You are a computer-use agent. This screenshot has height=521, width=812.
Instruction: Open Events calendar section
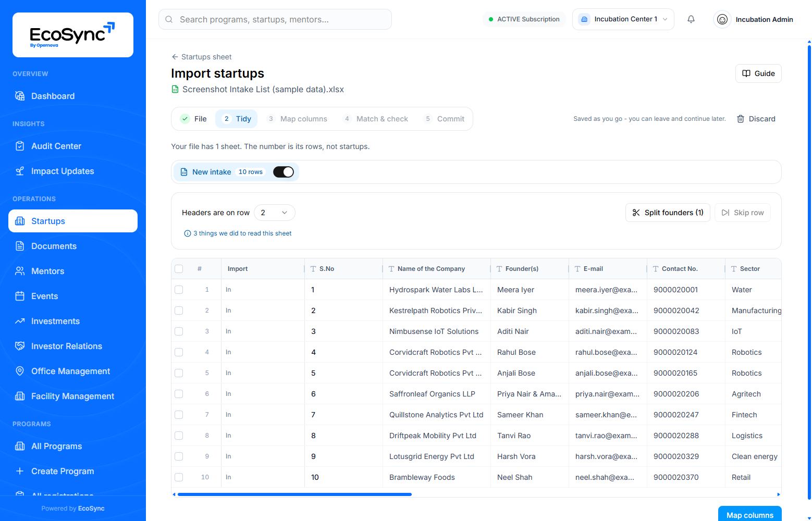73,296
